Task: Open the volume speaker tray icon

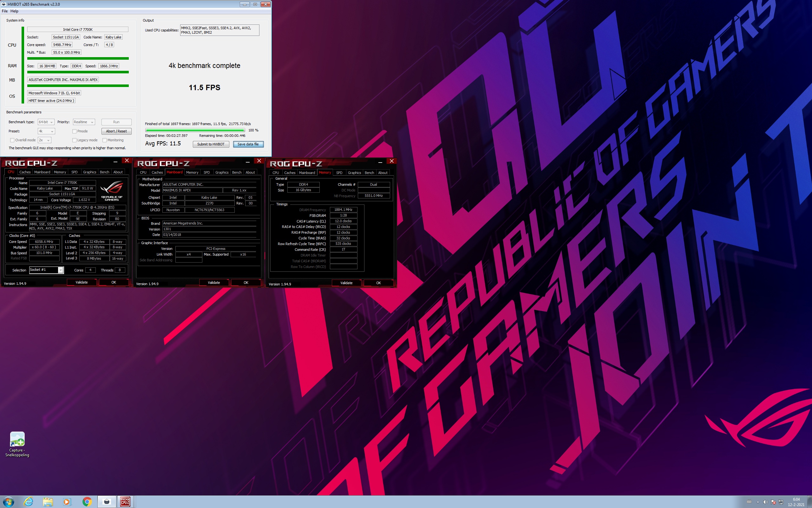Action: point(765,502)
